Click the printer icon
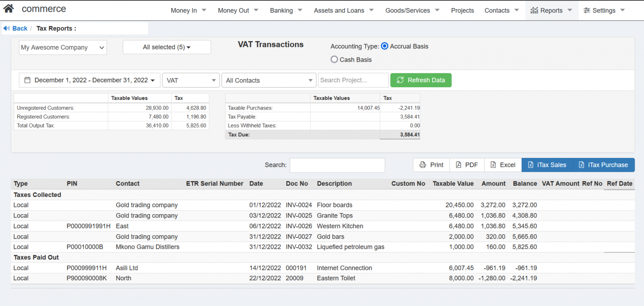Image resolution: width=644 pixels, height=306 pixels. click(423, 165)
